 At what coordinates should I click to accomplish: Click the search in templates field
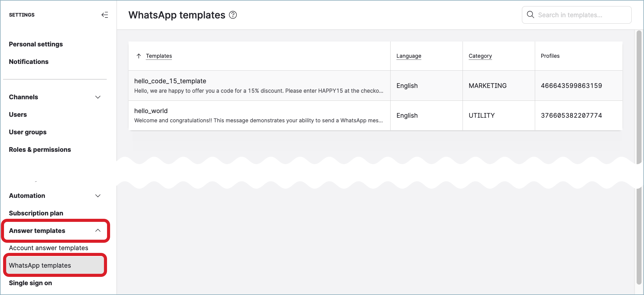click(581, 14)
